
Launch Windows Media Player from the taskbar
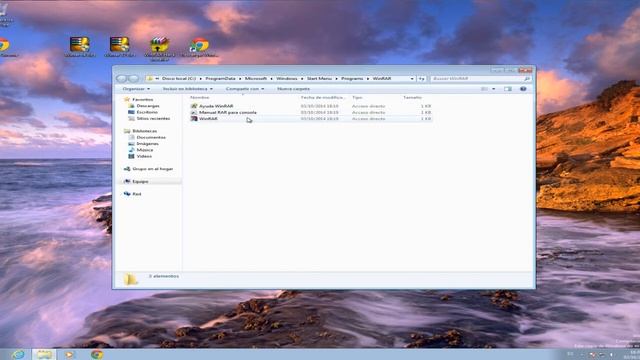(x=69, y=354)
